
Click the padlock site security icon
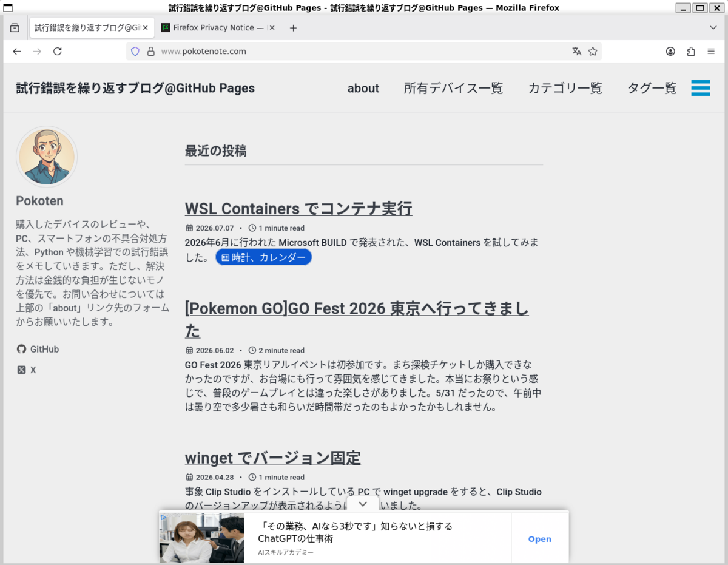(x=151, y=52)
